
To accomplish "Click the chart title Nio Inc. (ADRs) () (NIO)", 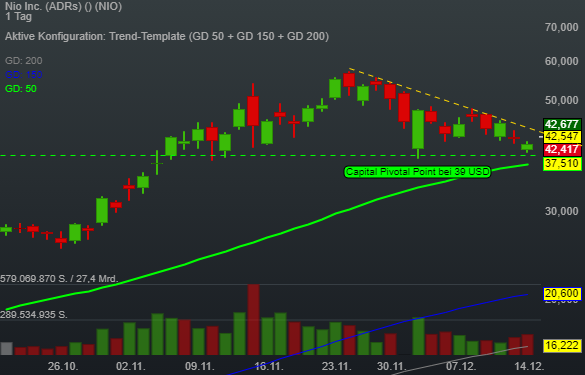I will pyautogui.click(x=63, y=6).
